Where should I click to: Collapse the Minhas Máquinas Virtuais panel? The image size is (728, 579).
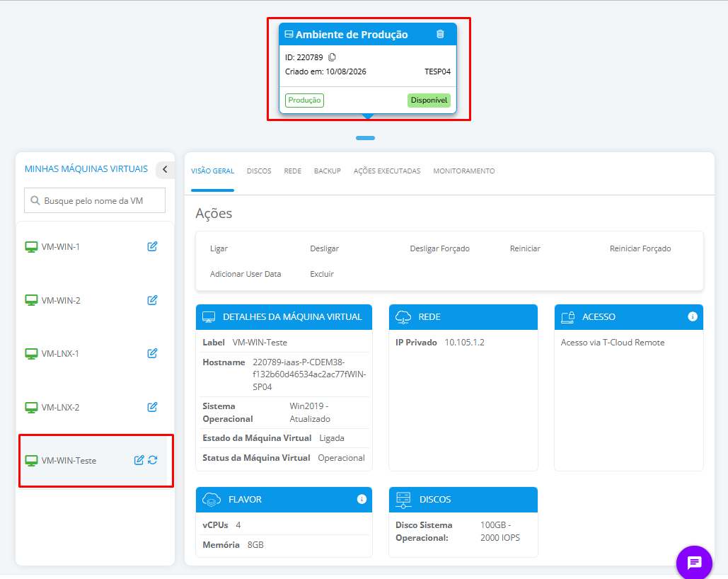pyautogui.click(x=165, y=169)
